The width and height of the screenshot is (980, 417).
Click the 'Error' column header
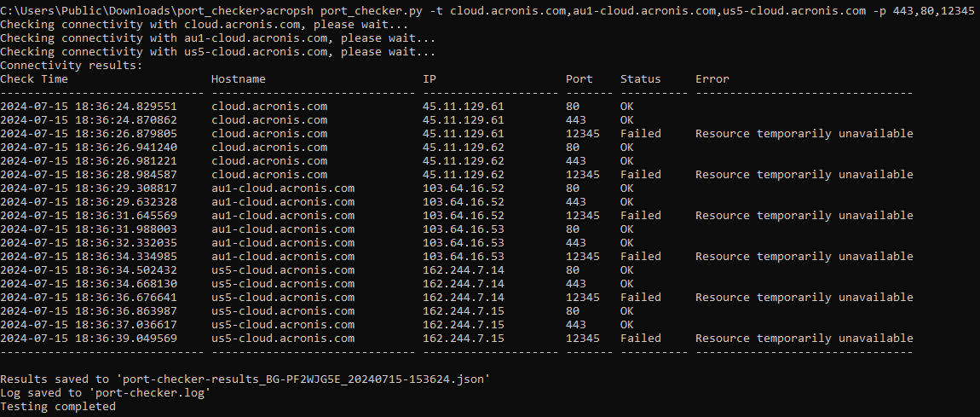712,79
